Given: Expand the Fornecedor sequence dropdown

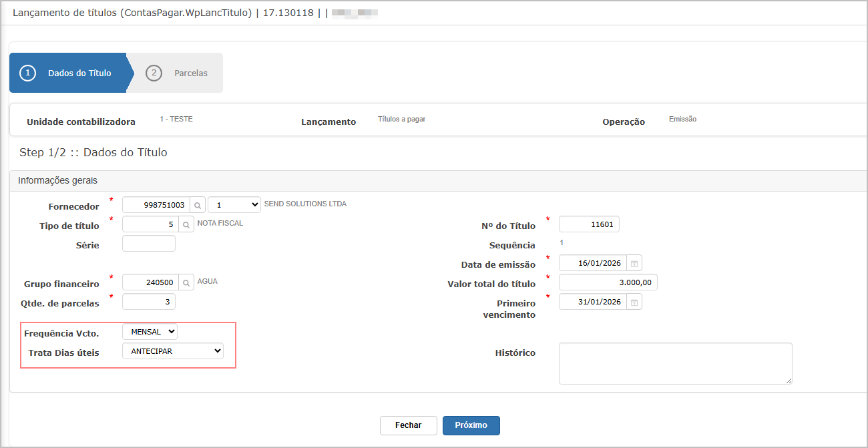Looking at the screenshot, I should tap(234, 205).
